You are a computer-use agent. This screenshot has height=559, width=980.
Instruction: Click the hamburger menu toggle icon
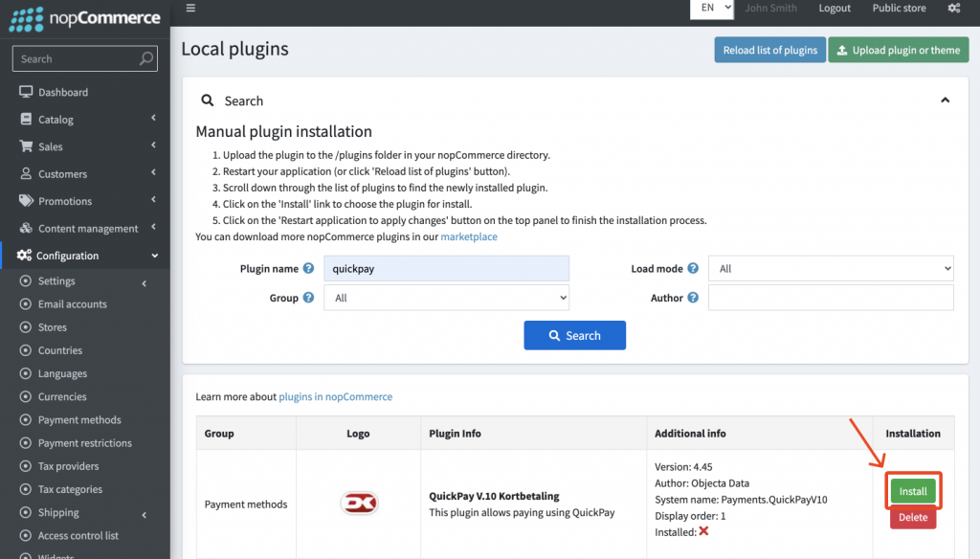(190, 8)
